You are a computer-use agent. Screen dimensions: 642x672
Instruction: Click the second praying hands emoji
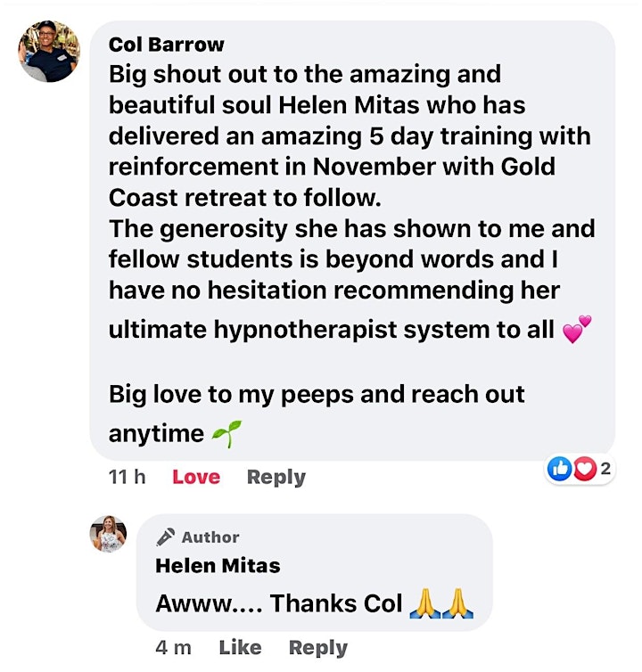(x=457, y=603)
